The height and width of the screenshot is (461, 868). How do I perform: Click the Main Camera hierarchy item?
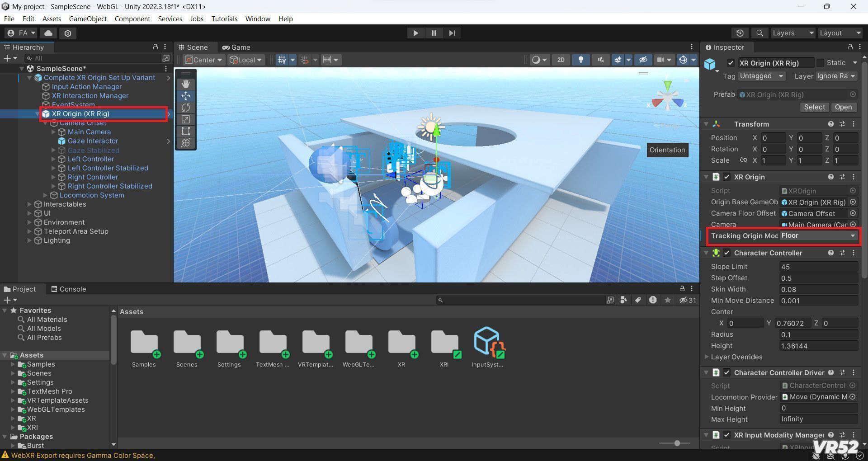[89, 132]
